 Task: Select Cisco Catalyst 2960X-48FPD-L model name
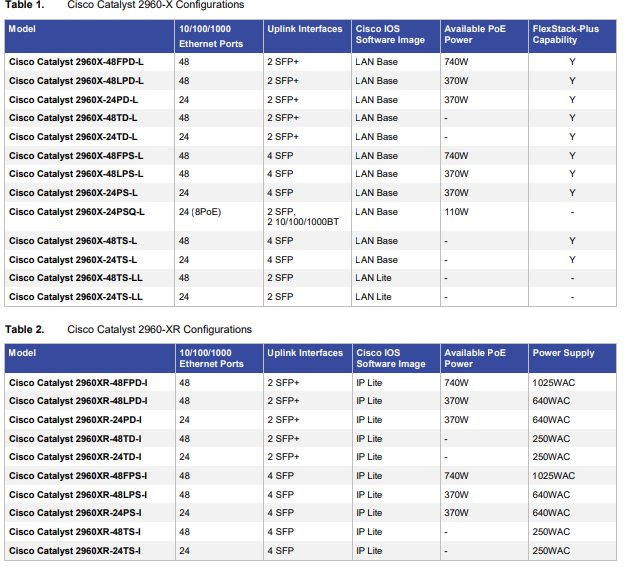(x=76, y=62)
